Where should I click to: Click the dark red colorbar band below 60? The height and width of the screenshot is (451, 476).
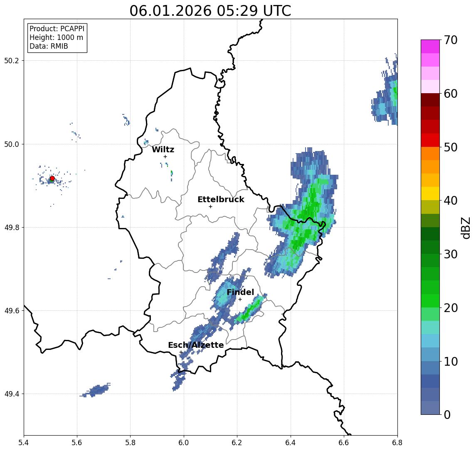tap(430, 100)
